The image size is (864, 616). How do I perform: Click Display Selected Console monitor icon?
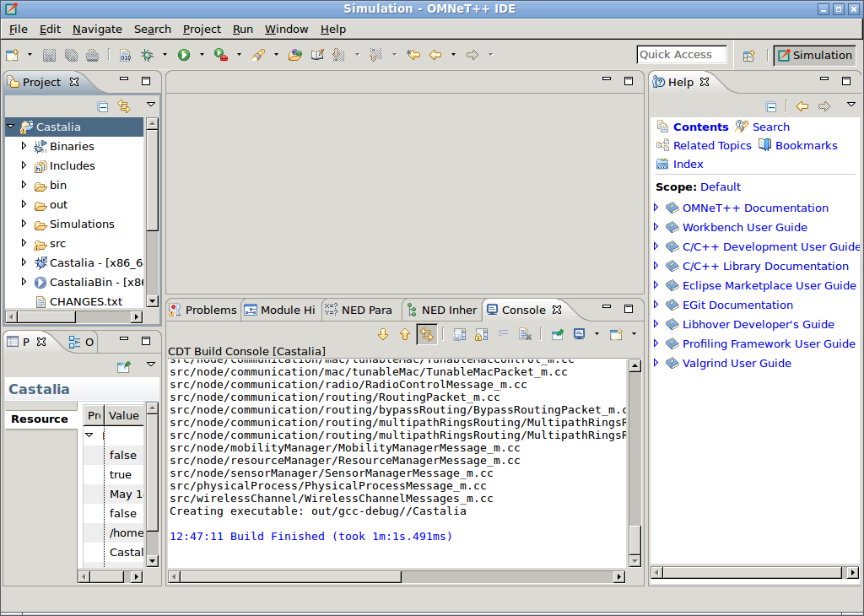coord(579,334)
